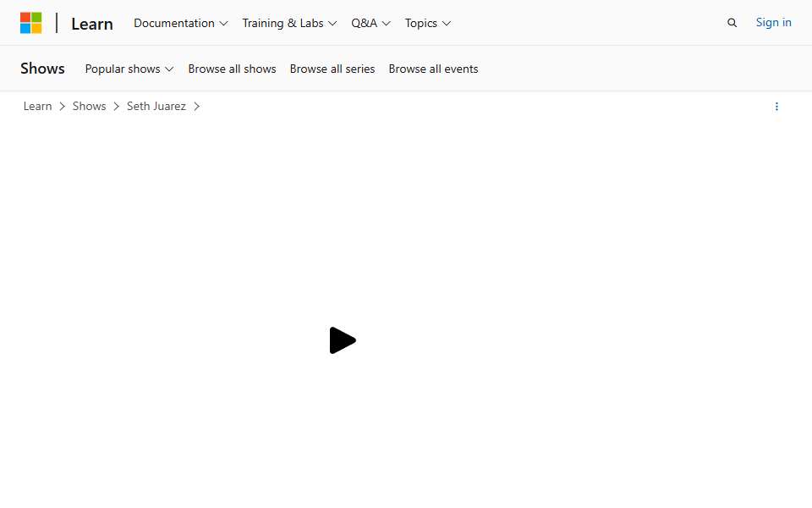The width and height of the screenshot is (812, 508).
Task: Click the Seth Juarez breadcrumb
Action: [156, 107]
